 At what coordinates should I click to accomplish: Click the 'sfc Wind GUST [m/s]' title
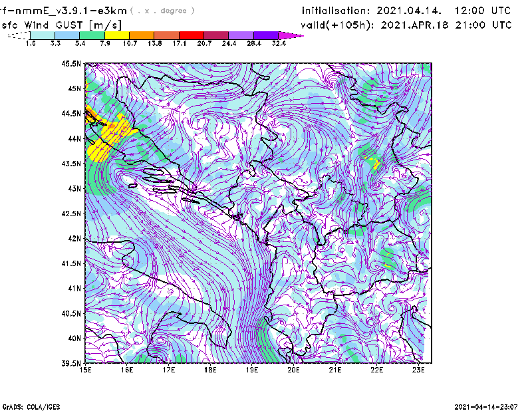coord(62,25)
